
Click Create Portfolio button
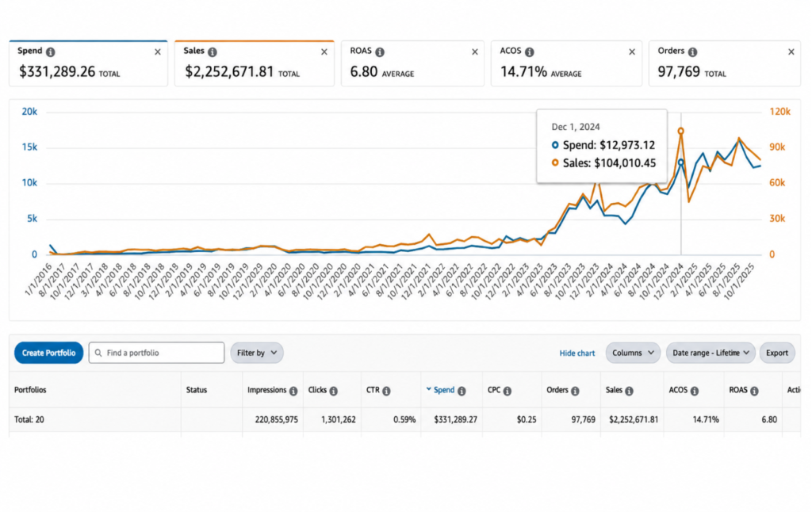click(48, 353)
